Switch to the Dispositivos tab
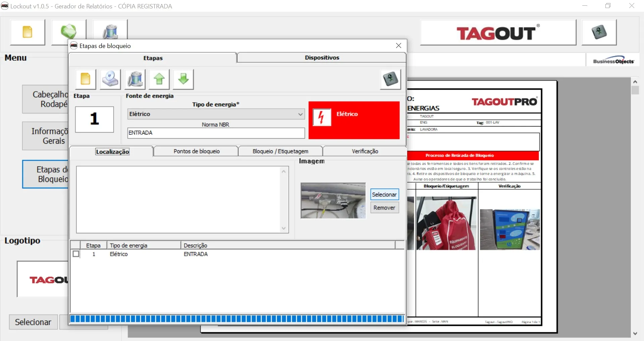 (x=322, y=58)
